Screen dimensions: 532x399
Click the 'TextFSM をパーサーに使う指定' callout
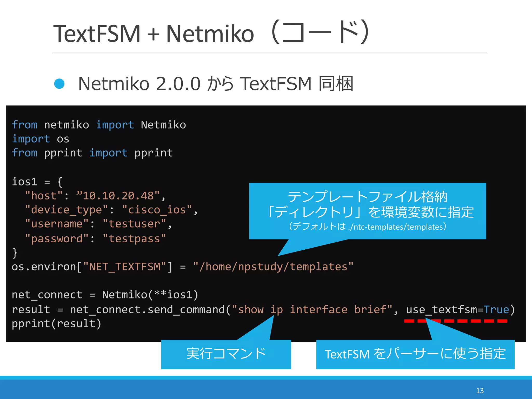415,354
